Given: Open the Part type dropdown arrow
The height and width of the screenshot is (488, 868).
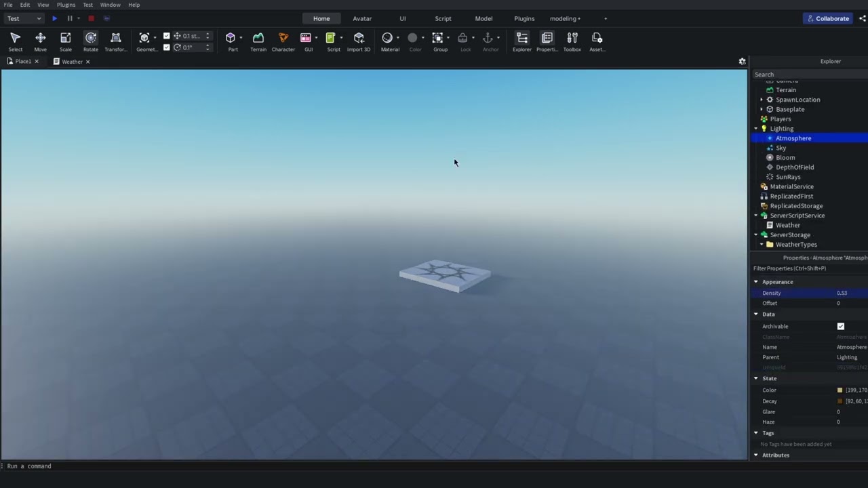Looking at the screenshot, I should point(241,38).
